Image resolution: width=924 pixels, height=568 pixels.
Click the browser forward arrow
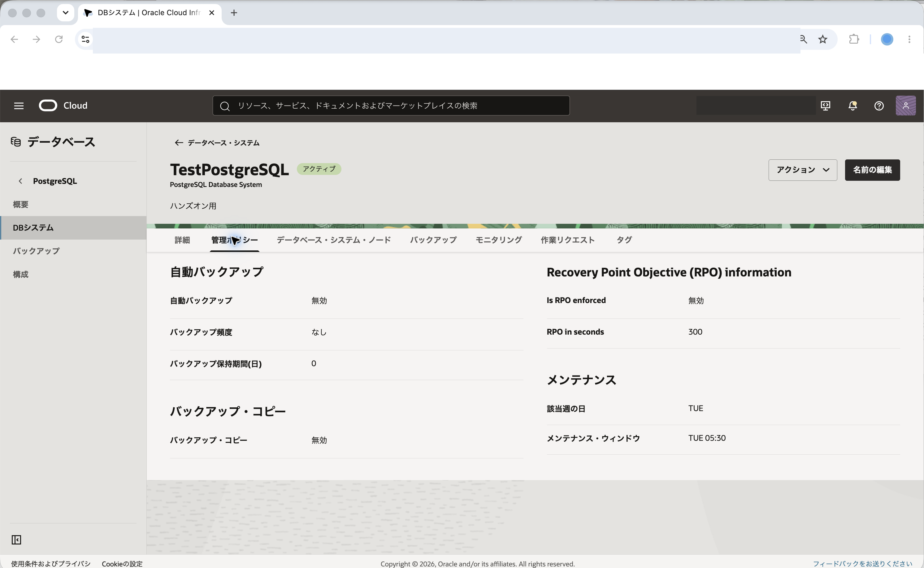[37, 39]
